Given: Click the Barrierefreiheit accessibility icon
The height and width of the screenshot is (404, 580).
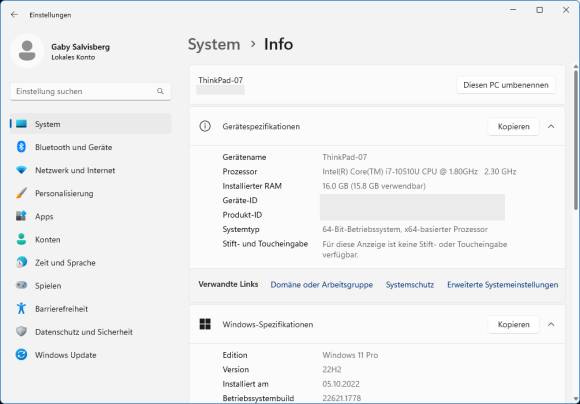Looking at the screenshot, I should click(21, 308).
